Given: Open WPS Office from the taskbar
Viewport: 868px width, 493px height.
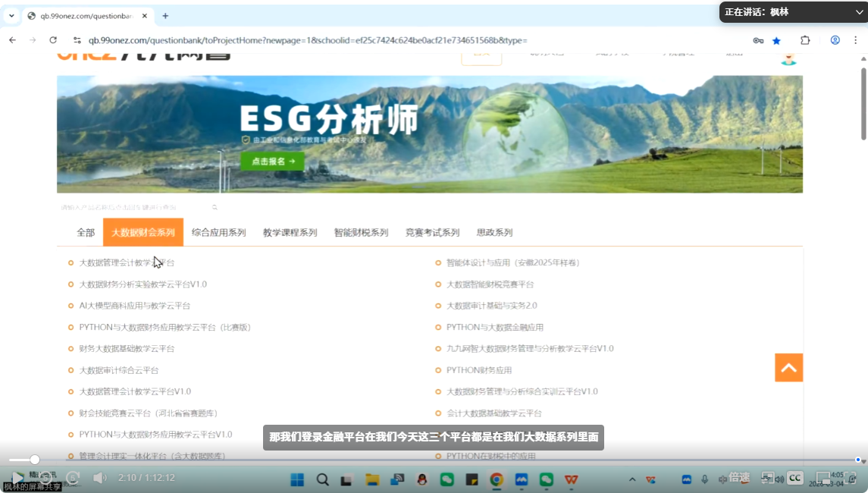Looking at the screenshot, I should 570,479.
